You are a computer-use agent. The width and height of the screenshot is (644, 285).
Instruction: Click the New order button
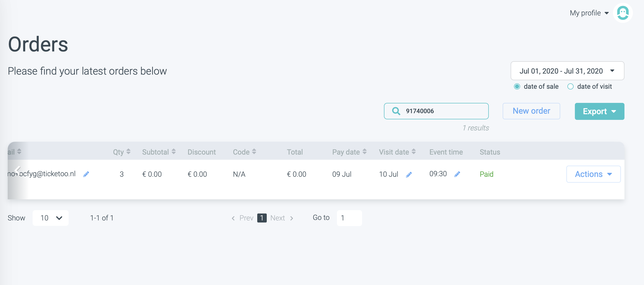(x=531, y=111)
